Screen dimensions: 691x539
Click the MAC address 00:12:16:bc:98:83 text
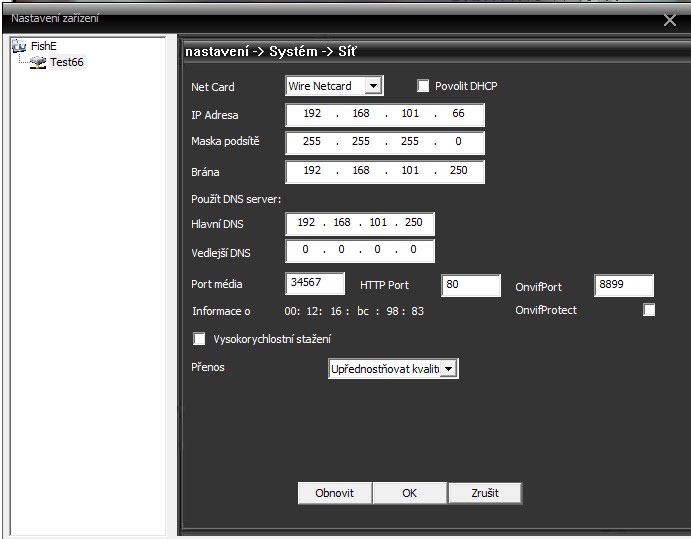pyautogui.click(x=354, y=311)
